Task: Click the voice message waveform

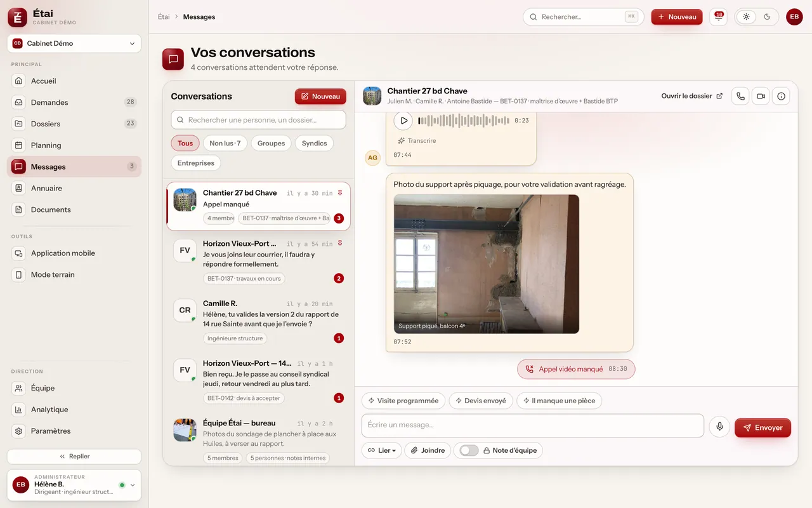Action: tap(464, 120)
